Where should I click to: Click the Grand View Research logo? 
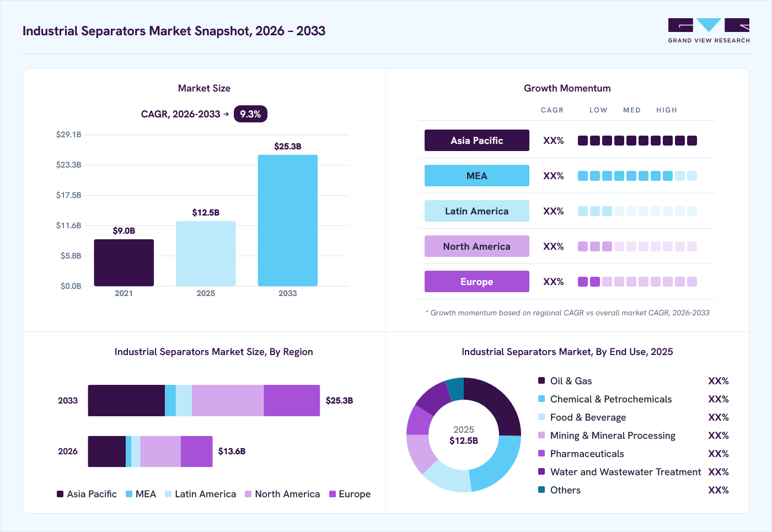(x=709, y=31)
